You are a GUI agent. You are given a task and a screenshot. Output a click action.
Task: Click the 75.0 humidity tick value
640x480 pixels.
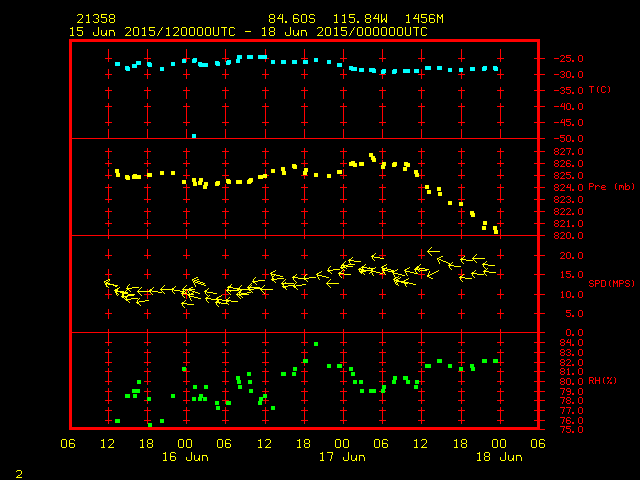pos(571,430)
